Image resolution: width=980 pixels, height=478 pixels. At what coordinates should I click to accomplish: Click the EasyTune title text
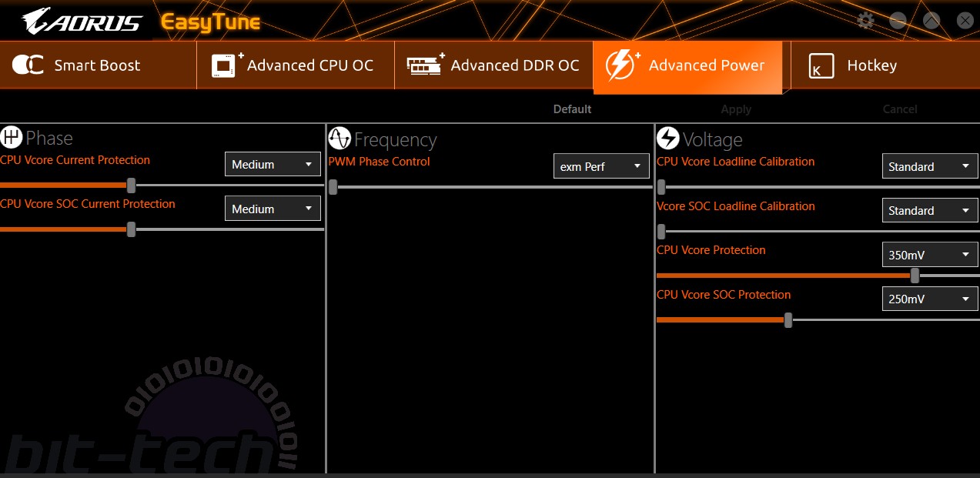(x=210, y=22)
